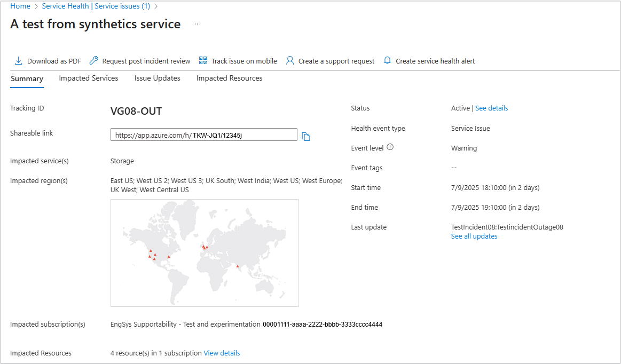Select the Impacted Resources tab
Viewport: 621px width, 364px height.
point(230,78)
